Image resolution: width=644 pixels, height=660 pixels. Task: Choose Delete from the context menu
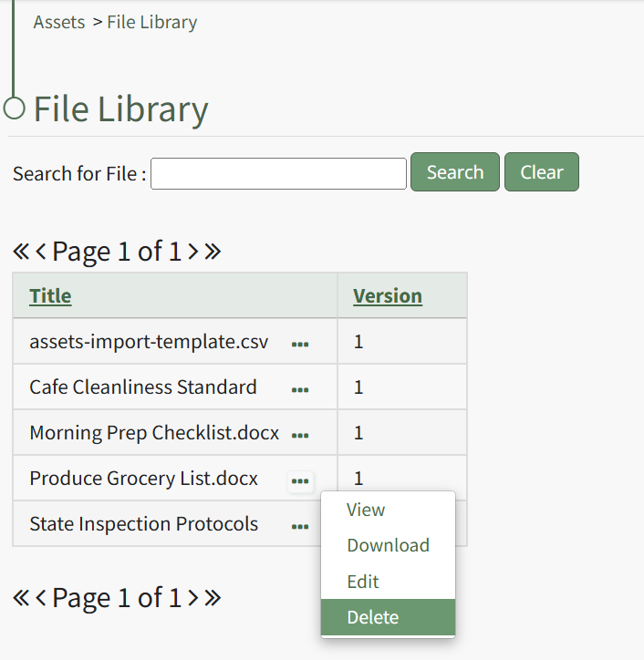[x=372, y=617]
